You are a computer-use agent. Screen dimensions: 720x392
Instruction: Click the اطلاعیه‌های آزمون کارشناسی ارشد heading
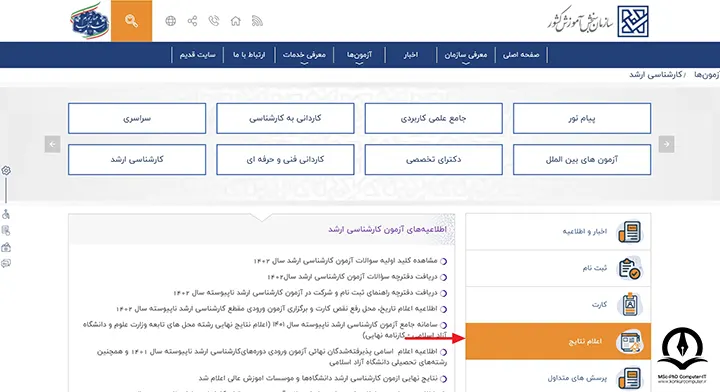click(x=387, y=229)
